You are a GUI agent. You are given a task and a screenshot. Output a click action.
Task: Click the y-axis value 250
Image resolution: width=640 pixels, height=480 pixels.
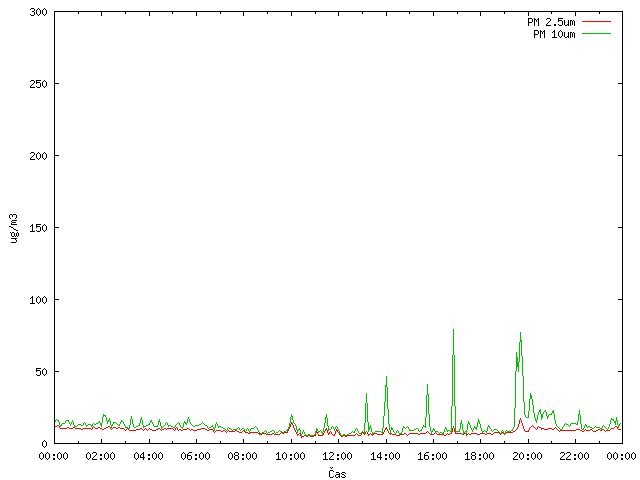[x=38, y=84]
